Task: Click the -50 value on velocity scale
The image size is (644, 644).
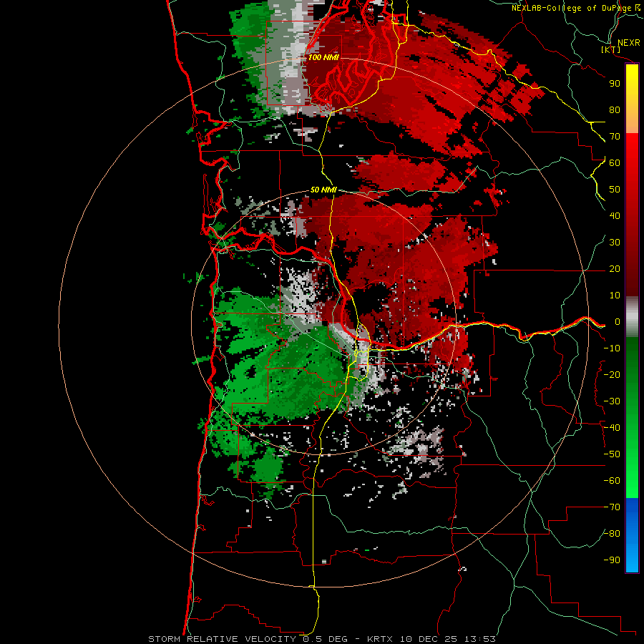Action: point(612,454)
